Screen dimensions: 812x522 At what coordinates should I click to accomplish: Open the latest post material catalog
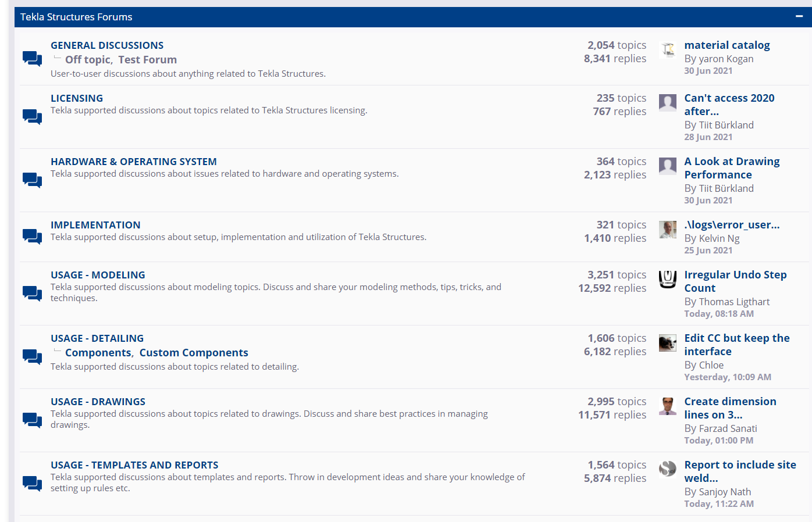click(727, 45)
